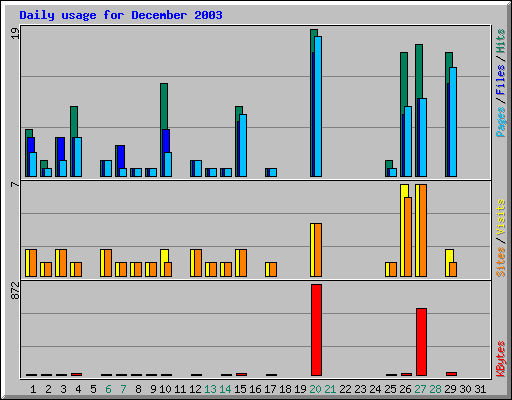Click the yellow 'Visits' legend label
The image size is (512, 400).
click(x=501, y=217)
